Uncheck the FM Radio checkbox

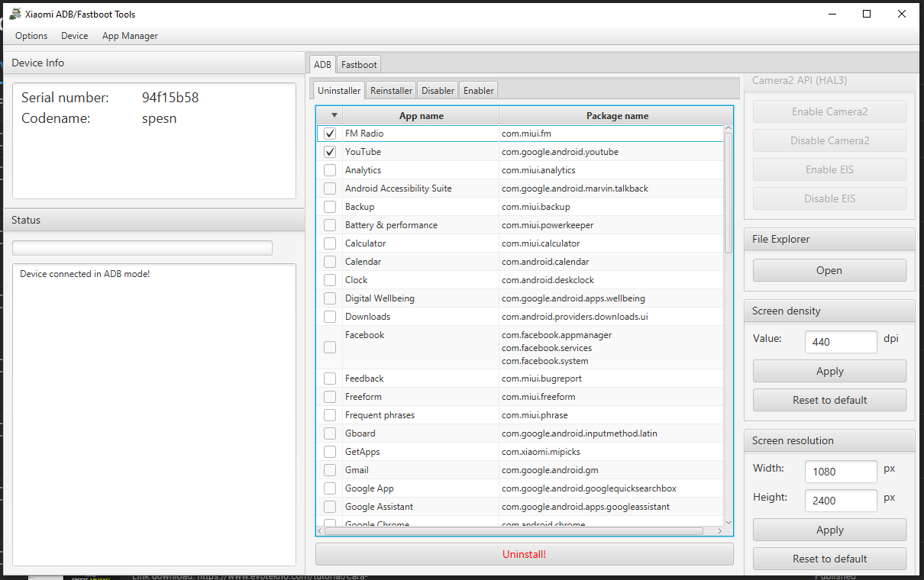click(x=330, y=134)
